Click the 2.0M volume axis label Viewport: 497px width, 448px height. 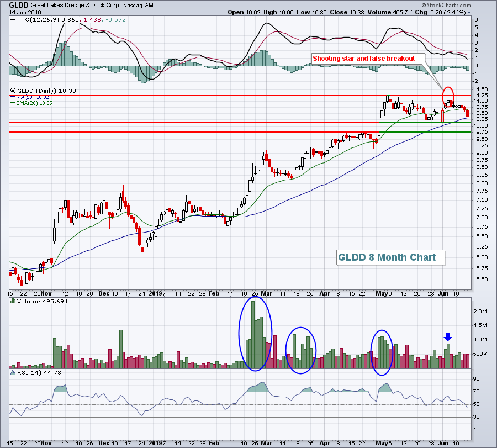480,312
